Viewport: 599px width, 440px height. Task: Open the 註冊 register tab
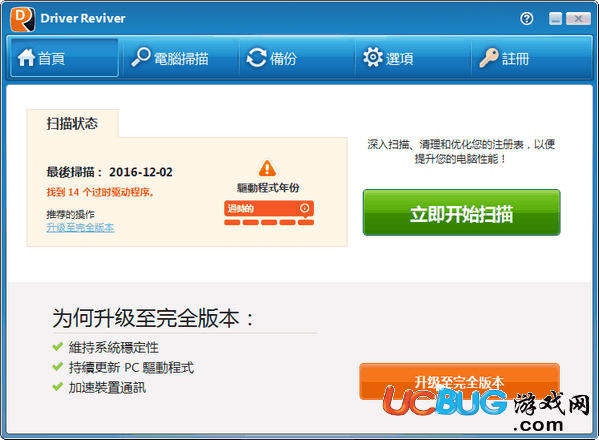point(531,58)
